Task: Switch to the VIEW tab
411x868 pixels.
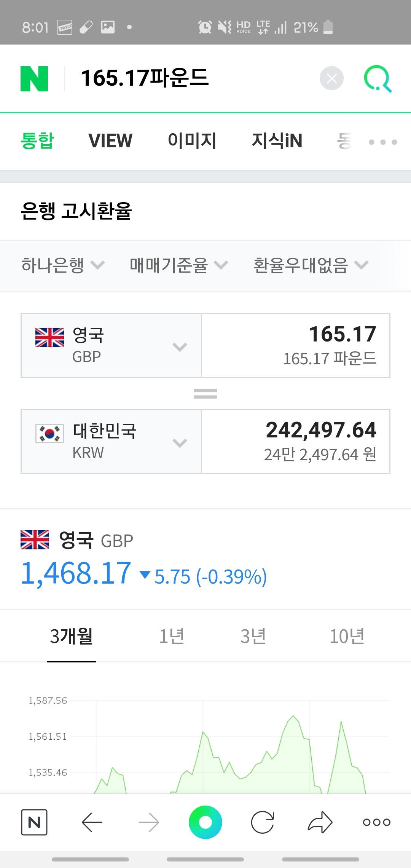Action: click(110, 141)
